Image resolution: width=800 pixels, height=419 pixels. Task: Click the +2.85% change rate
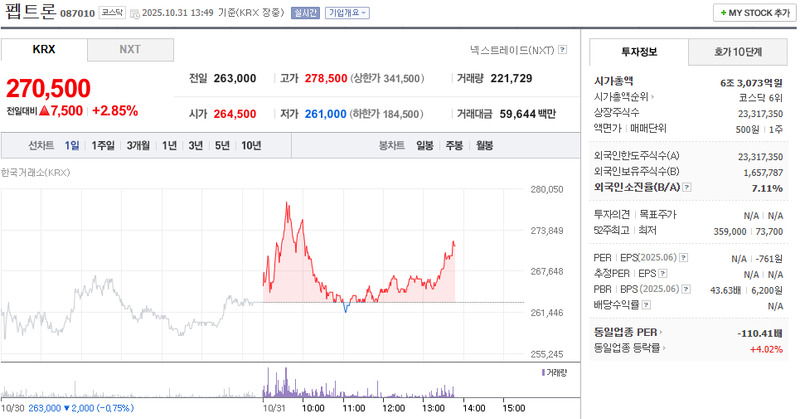[115, 111]
